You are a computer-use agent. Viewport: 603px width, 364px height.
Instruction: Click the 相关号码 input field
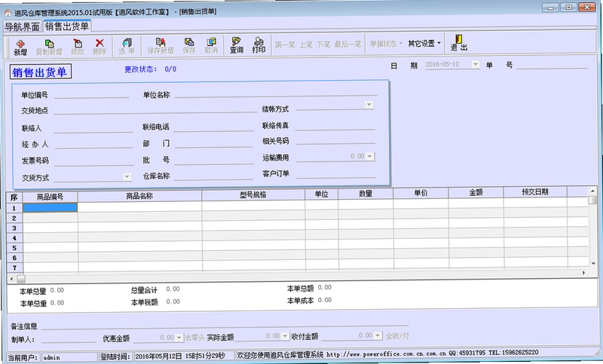pos(335,141)
